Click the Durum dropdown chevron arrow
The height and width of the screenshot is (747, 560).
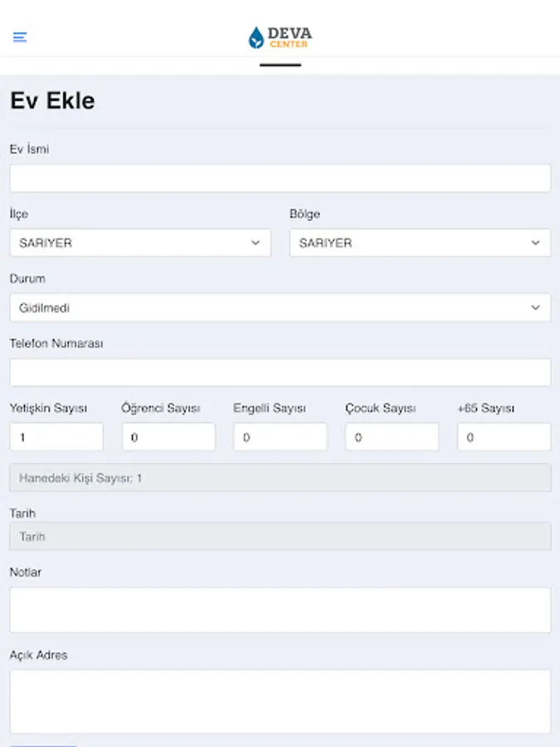[536, 308]
